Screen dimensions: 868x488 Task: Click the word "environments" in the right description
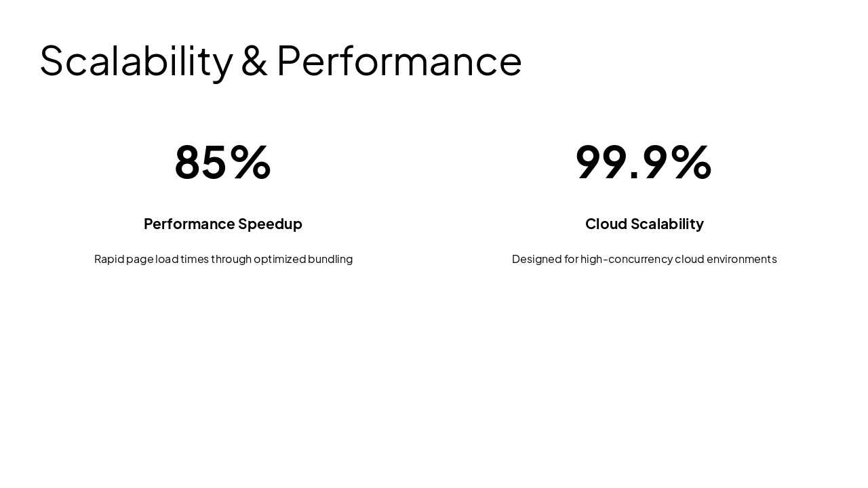(742, 259)
